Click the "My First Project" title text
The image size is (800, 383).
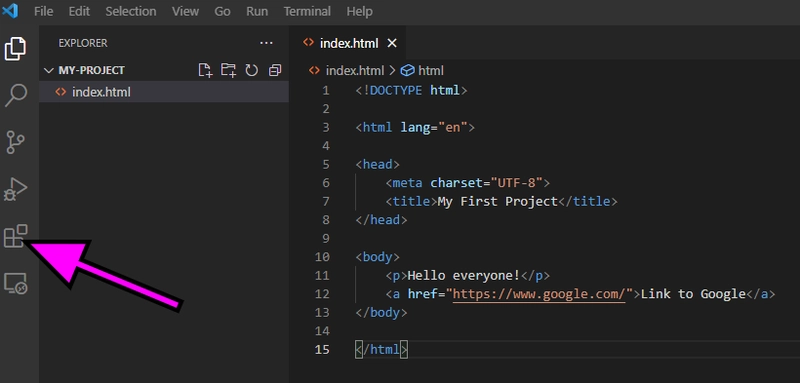tap(497, 201)
